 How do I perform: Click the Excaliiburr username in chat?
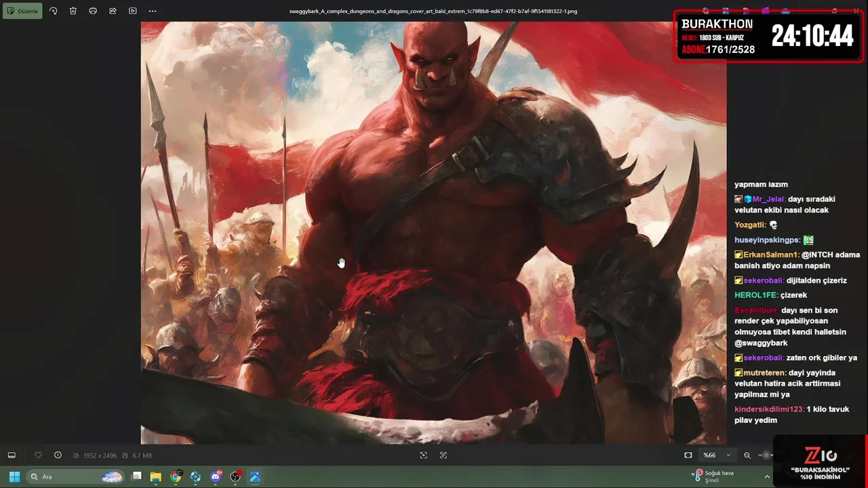coord(756,310)
